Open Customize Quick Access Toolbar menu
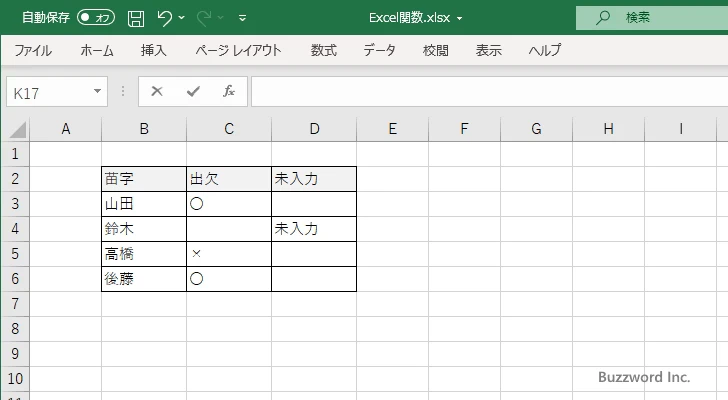 click(242, 18)
